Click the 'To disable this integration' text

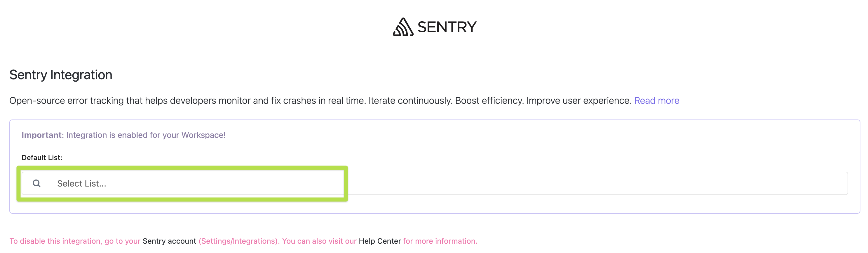coord(55,241)
